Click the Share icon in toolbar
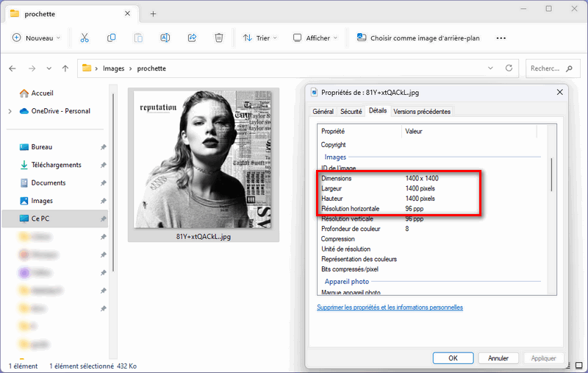588x373 pixels. [x=192, y=38]
